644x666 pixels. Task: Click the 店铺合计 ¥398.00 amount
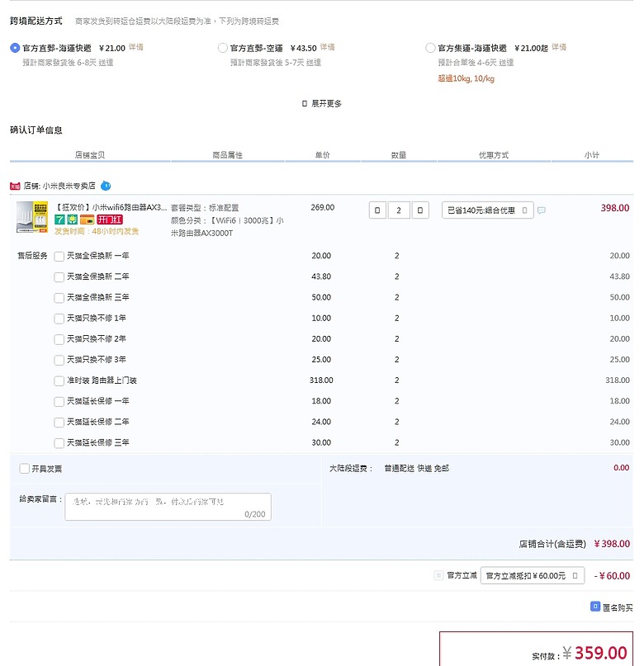tap(611, 544)
